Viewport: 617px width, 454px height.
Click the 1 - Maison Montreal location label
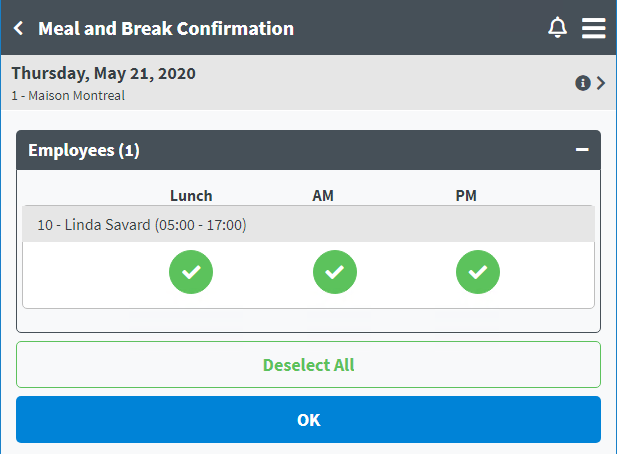click(x=68, y=96)
